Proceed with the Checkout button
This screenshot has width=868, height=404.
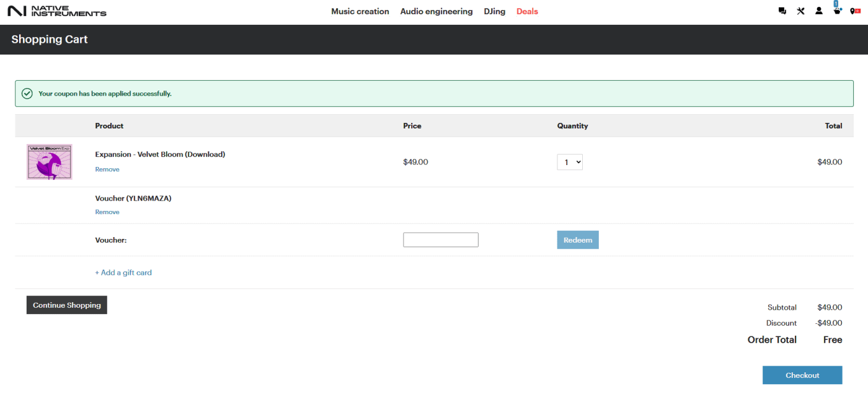point(802,375)
